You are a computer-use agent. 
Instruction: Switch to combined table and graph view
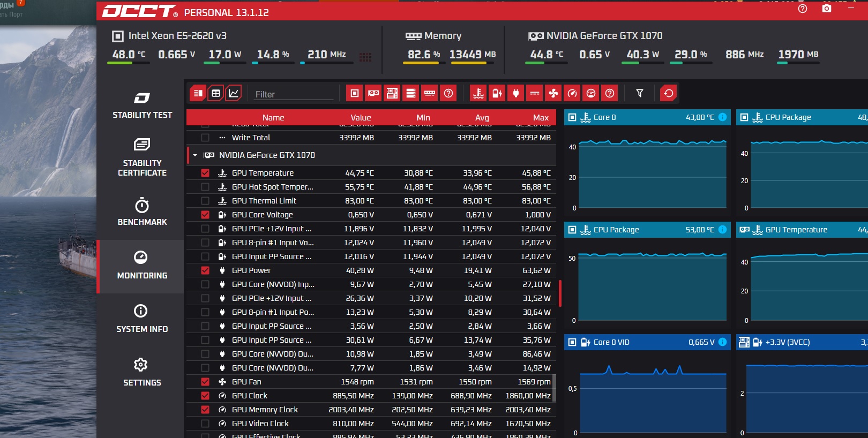pyautogui.click(x=198, y=93)
